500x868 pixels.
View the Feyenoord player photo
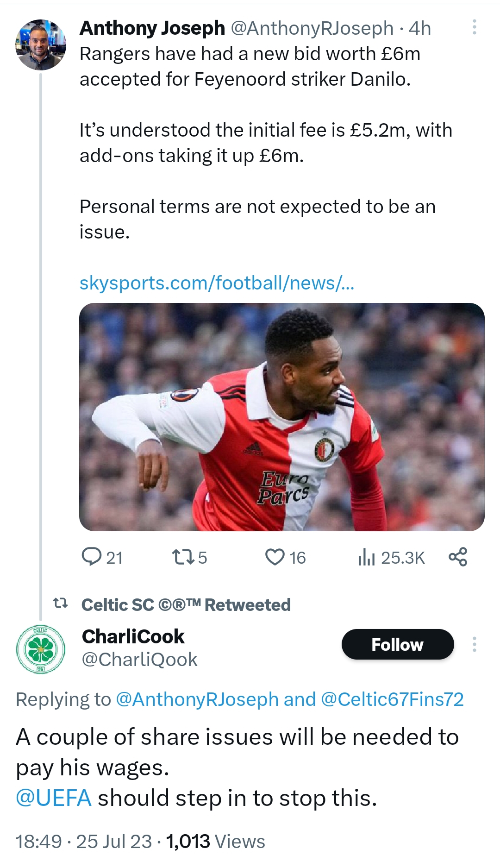tap(281, 417)
